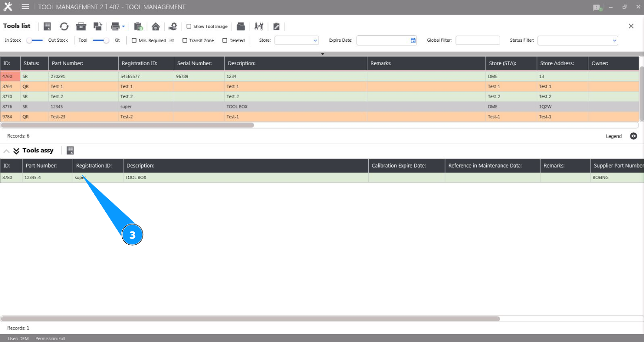
Task: Click the wrench-and-screwdriver app logo
Action: (x=8, y=7)
